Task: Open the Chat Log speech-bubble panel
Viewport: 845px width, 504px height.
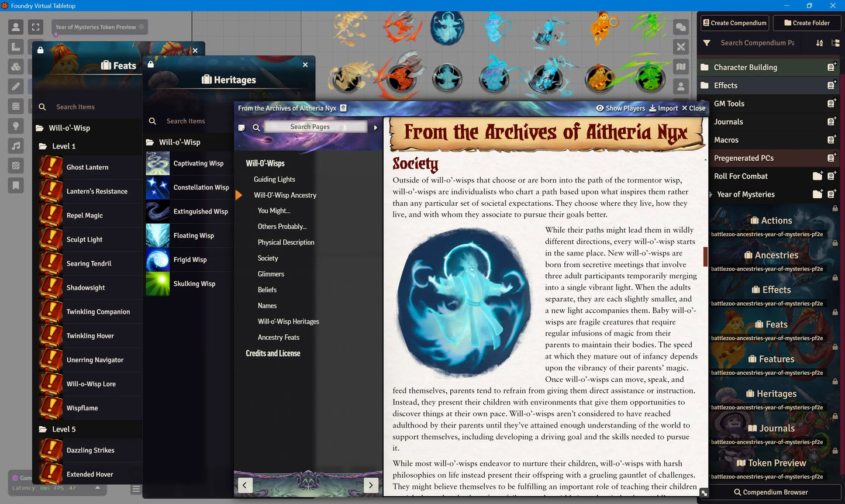Action: (681, 26)
